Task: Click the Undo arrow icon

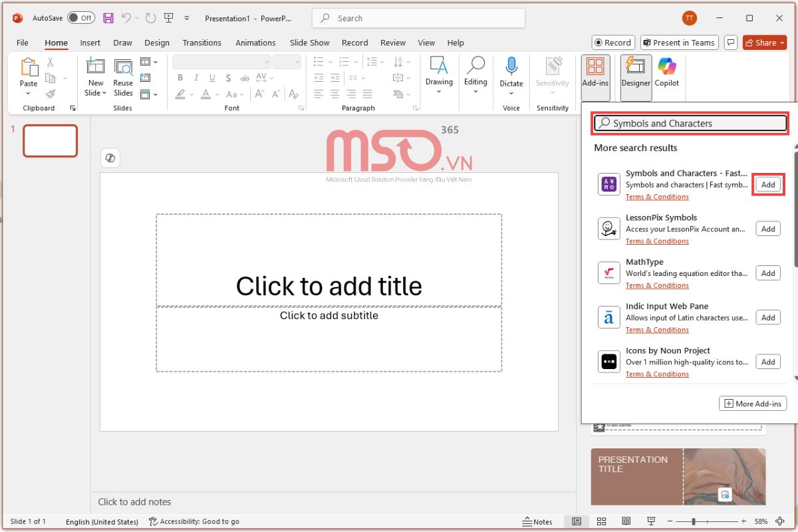Action: [x=126, y=18]
